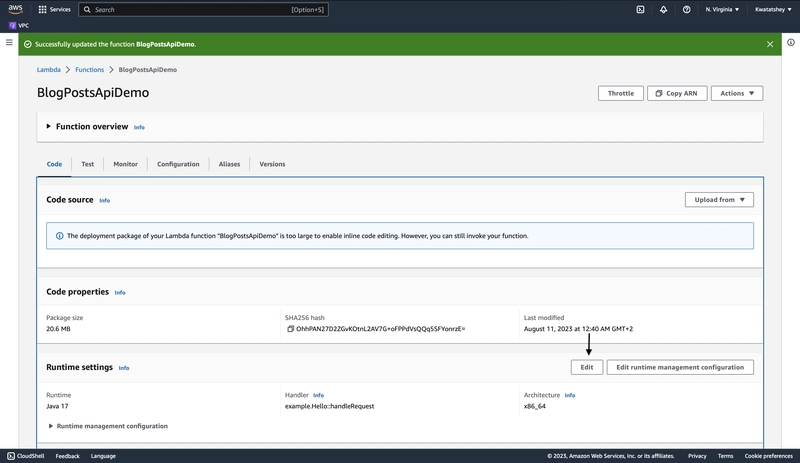Click Edit runtime management configuration button
This screenshot has width=800, height=463.
pyautogui.click(x=680, y=367)
